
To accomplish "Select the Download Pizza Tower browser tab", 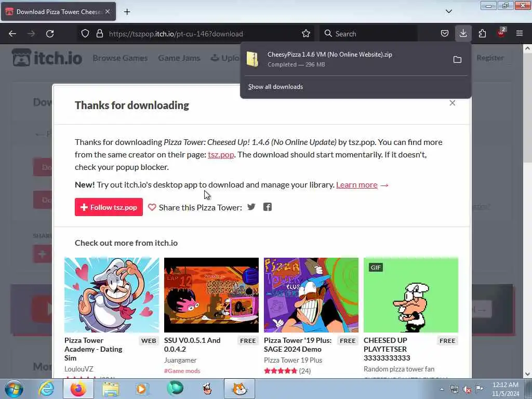I will (x=58, y=11).
